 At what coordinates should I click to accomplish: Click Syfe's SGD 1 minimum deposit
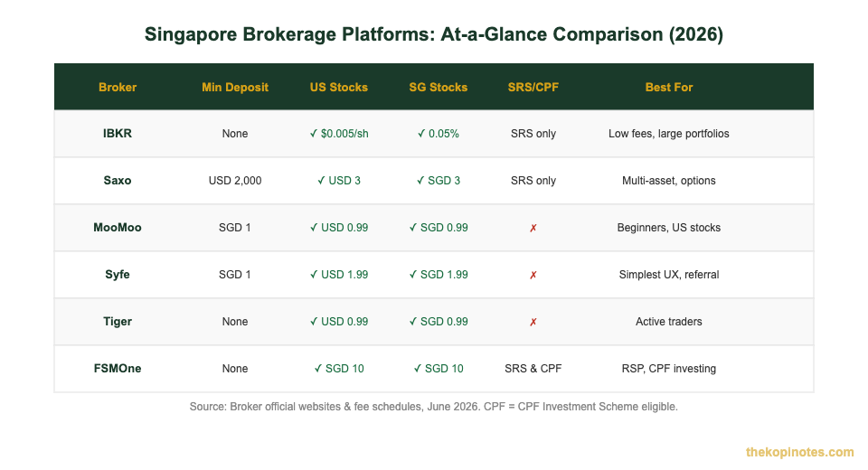click(x=235, y=275)
